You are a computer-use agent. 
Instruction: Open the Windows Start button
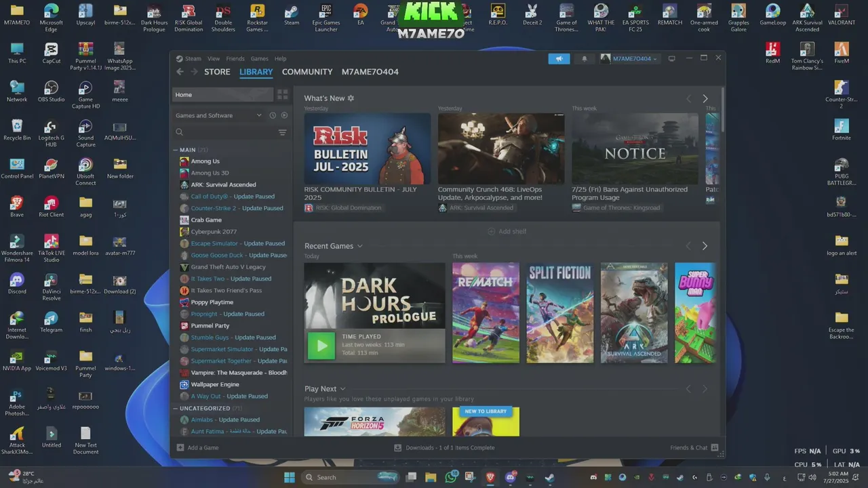point(290,477)
